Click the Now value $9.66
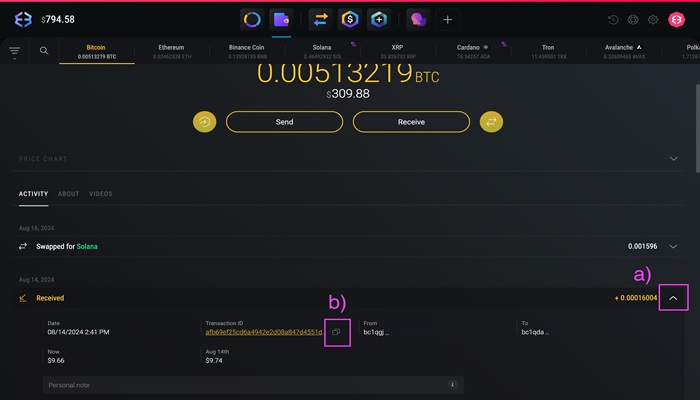Screen dimensions: 700x400 pyautogui.click(x=56, y=360)
